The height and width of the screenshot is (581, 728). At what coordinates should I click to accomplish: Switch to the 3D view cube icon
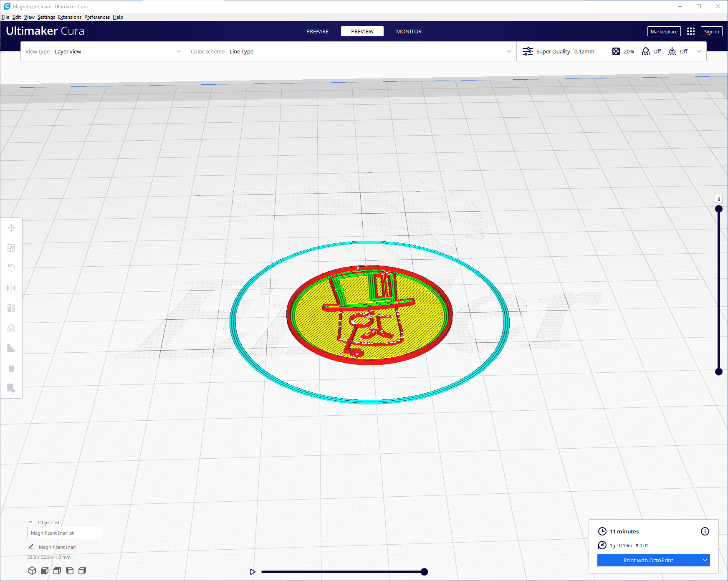[x=32, y=571]
